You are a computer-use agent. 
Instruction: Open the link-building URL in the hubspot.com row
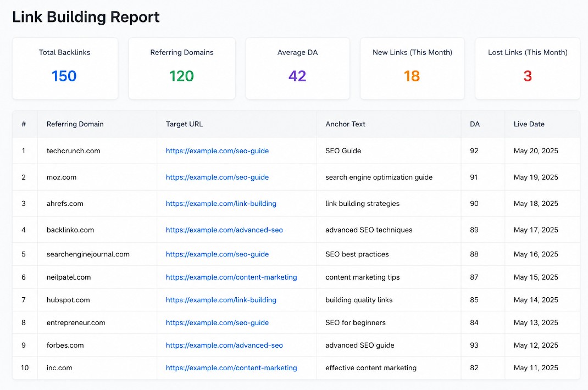221,300
